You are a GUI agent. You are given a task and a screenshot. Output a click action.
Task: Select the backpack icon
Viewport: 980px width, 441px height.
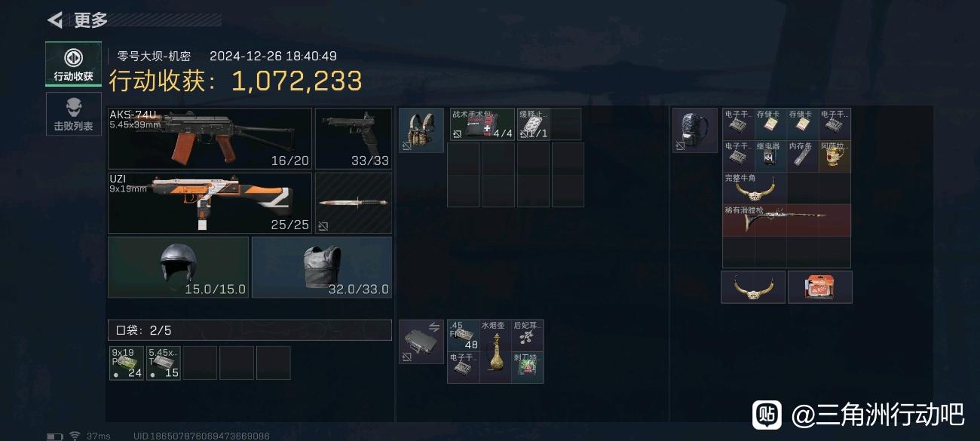tap(694, 130)
